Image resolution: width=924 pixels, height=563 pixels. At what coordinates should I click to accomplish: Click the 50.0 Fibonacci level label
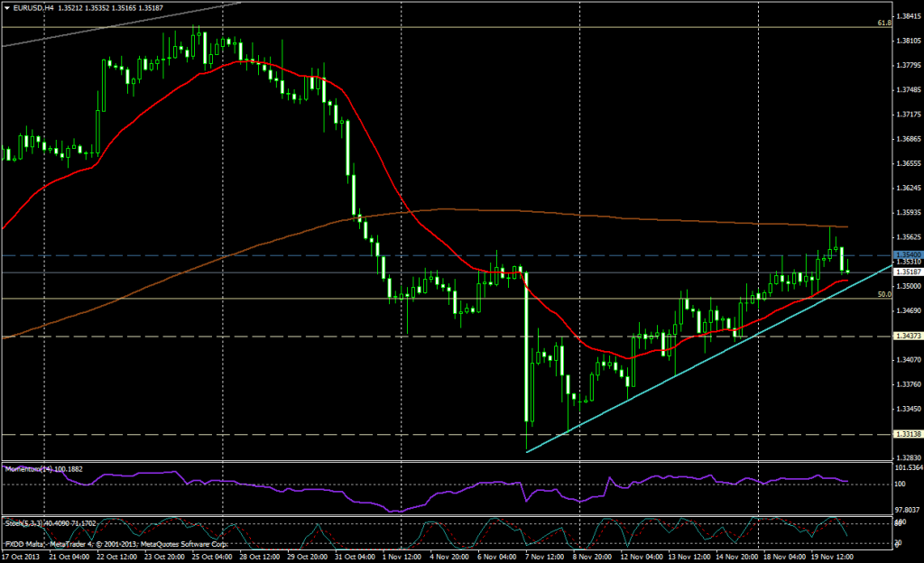coord(884,294)
